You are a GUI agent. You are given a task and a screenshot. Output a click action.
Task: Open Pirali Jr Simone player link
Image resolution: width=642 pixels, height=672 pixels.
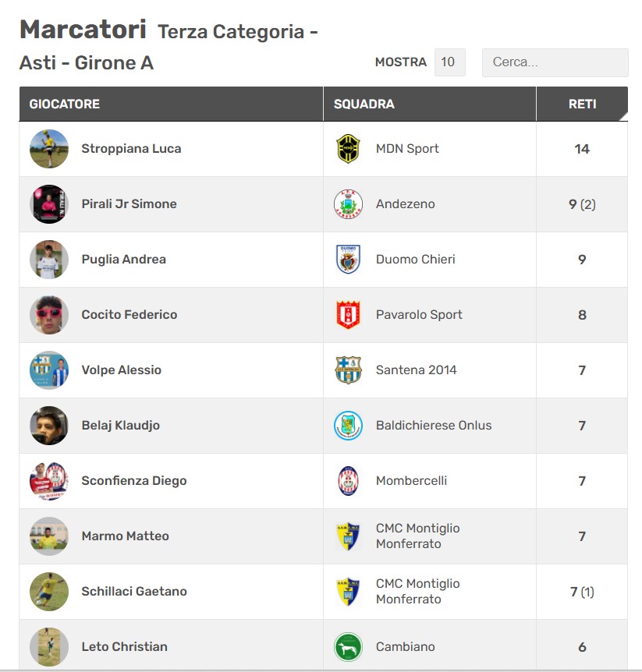129,204
